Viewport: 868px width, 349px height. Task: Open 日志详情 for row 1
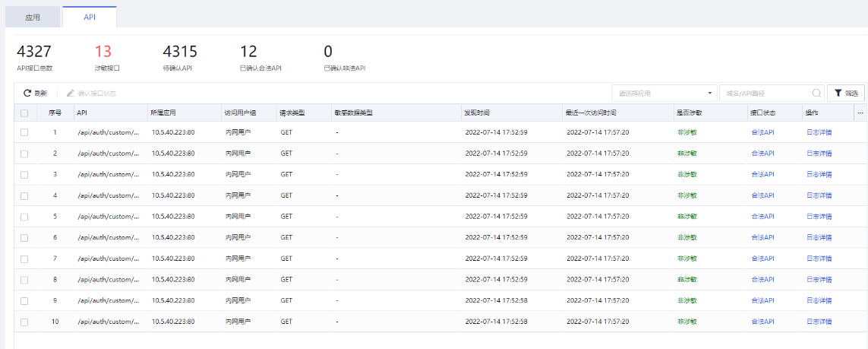coord(819,132)
